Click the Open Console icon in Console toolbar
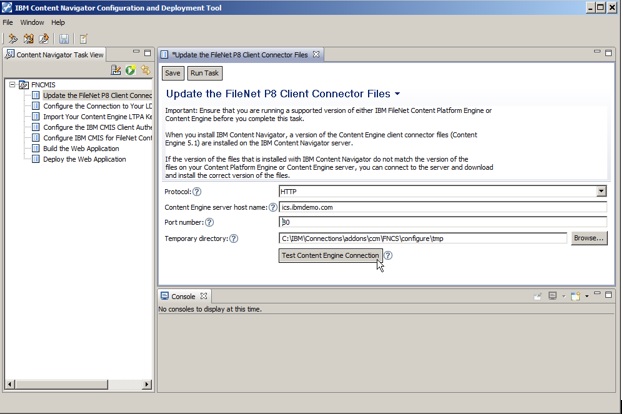The image size is (623, 414). 575,296
